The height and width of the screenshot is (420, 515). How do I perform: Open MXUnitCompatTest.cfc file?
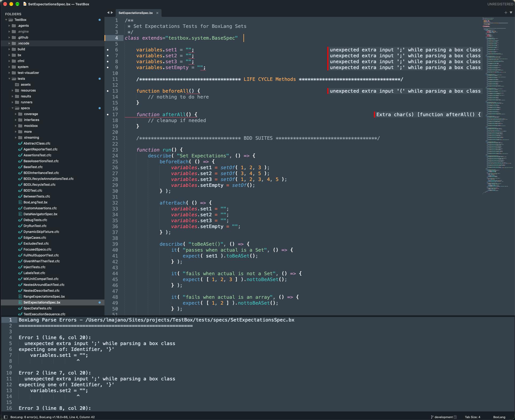click(x=41, y=279)
